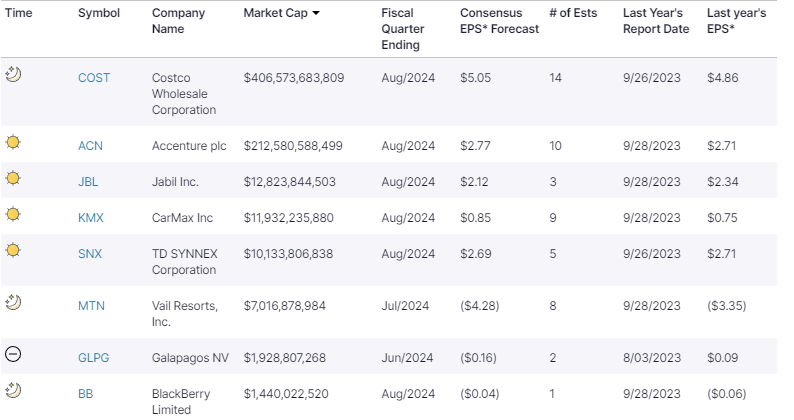Click the time-not-supplied icon for GLPG

(13, 353)
